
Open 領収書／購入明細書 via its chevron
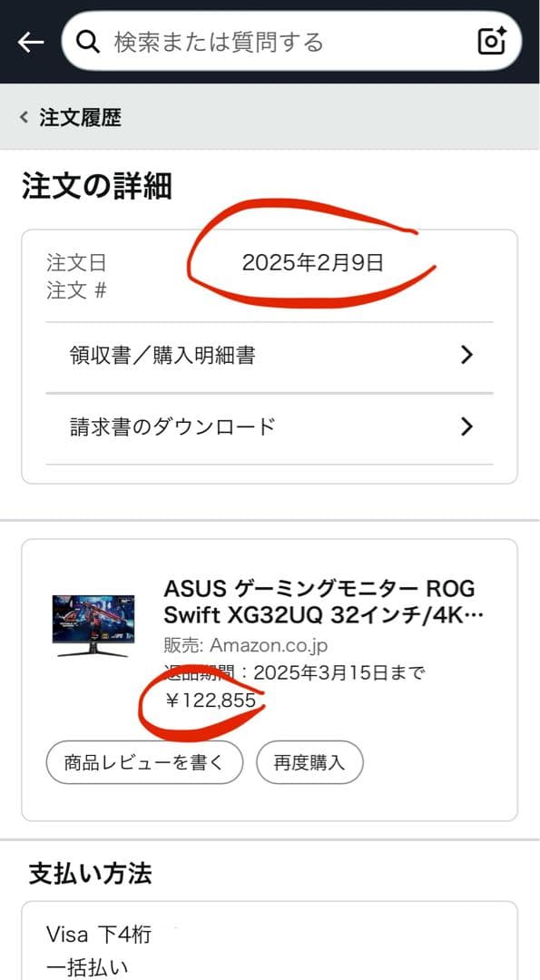tap(466, 354)
